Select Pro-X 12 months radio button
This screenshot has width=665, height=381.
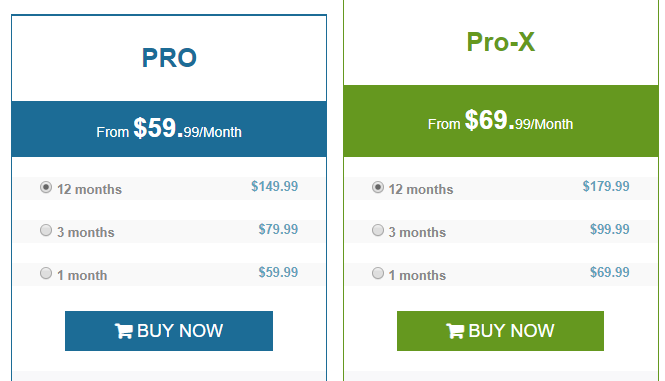(x=377, y=187)
